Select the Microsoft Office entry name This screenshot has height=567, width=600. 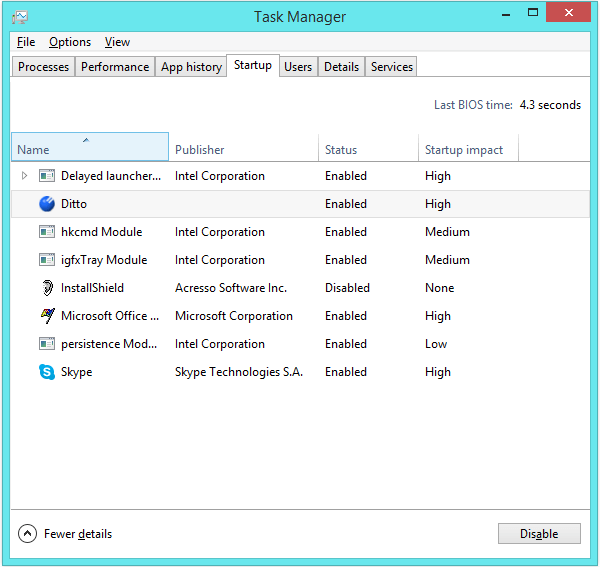pos(110,316)
